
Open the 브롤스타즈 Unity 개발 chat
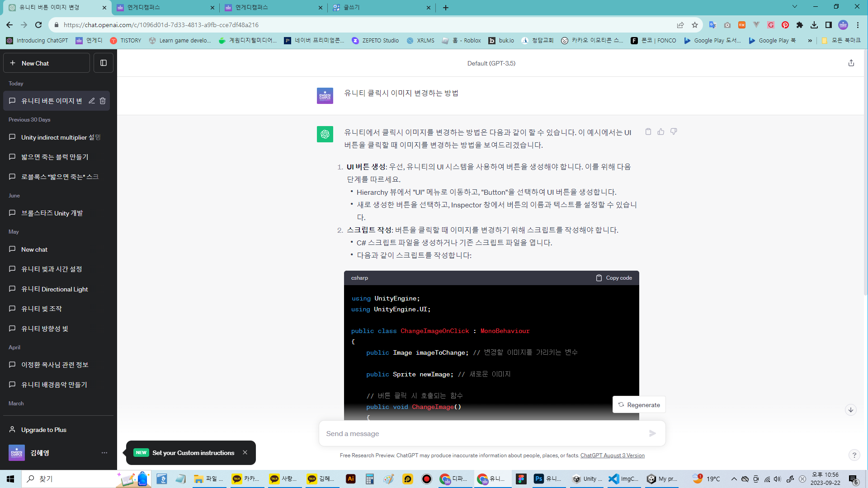(x=57, y=213)
